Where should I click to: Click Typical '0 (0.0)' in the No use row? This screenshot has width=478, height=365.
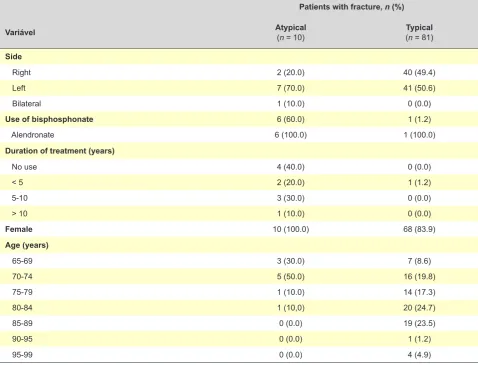click(419, 167)
